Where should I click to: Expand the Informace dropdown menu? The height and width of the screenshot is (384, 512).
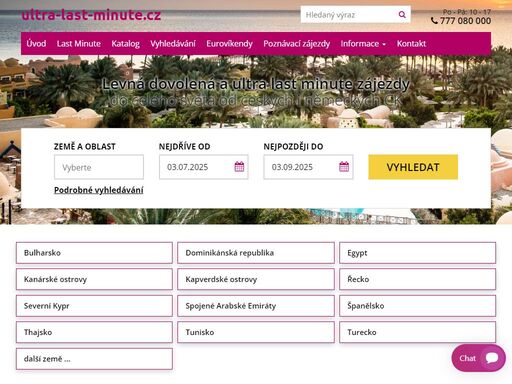point(363,44)
